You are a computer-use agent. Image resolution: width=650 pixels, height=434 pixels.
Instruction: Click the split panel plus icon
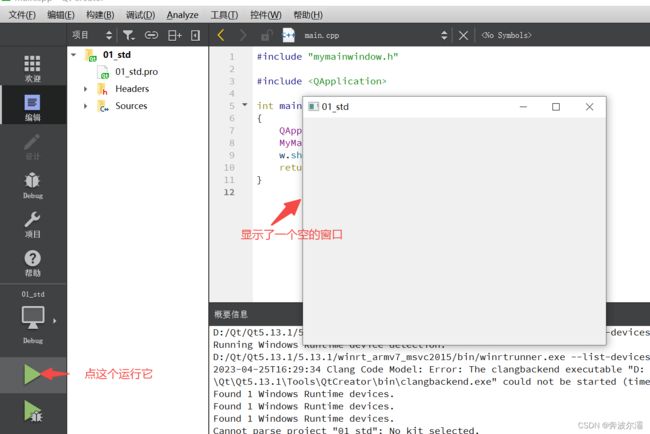pos(175,35)
